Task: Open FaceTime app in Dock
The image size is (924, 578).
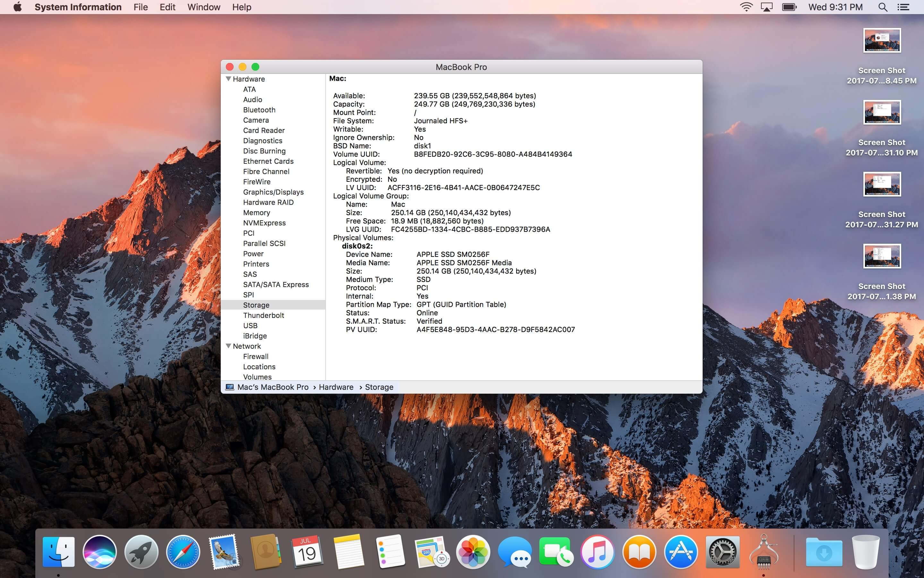Action: [x=556, y=552]
